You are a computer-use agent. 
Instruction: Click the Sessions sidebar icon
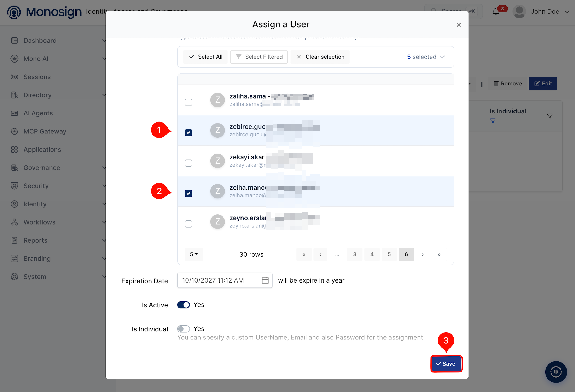click(14, 77)
